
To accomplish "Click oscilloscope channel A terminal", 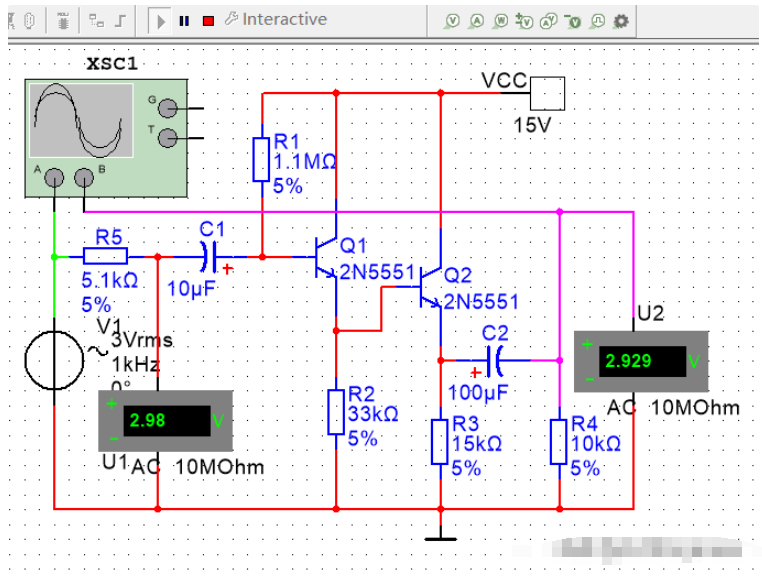I will click(54, 178).
